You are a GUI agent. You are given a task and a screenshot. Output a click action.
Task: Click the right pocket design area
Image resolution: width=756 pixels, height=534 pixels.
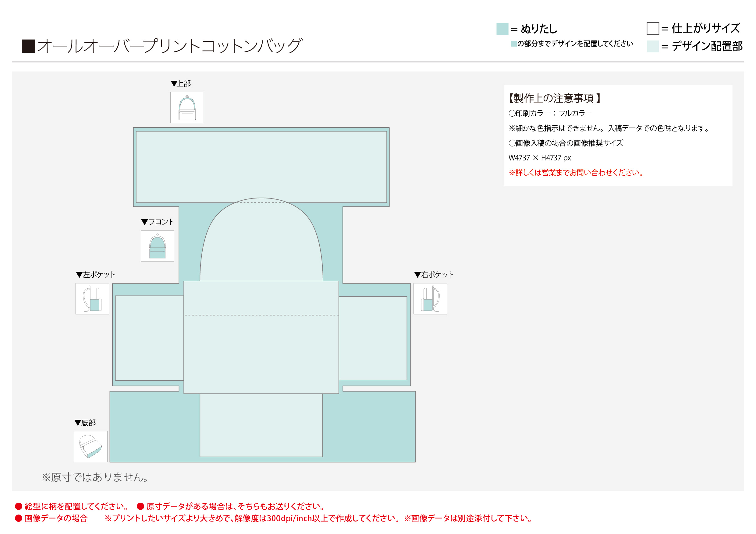373,338
